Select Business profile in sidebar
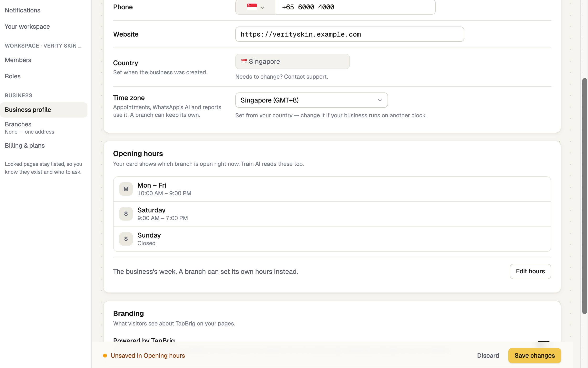588x368 pixels. pos(44,110)
